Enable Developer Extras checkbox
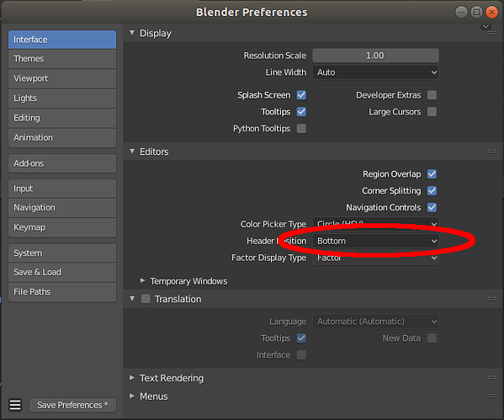This screenshot has width=504, height=420. tap(432, 95)
